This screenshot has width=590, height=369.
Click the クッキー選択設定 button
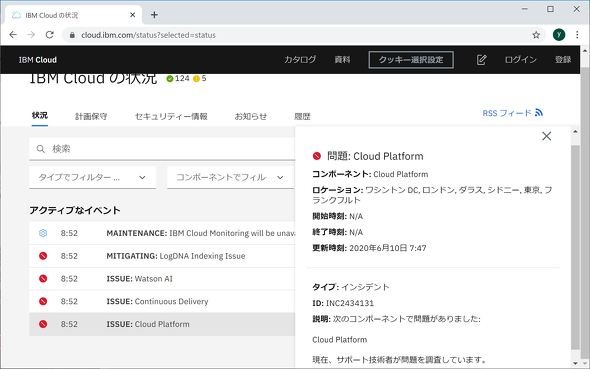[x=411, y=60]
